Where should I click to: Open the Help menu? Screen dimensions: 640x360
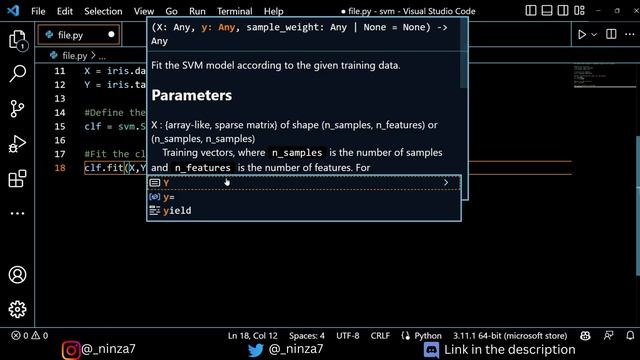(x=273, y=11)
